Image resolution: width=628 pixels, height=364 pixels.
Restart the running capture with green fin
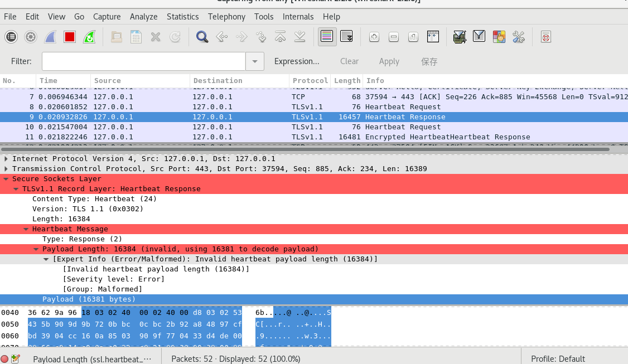click(x=89, y=37)
